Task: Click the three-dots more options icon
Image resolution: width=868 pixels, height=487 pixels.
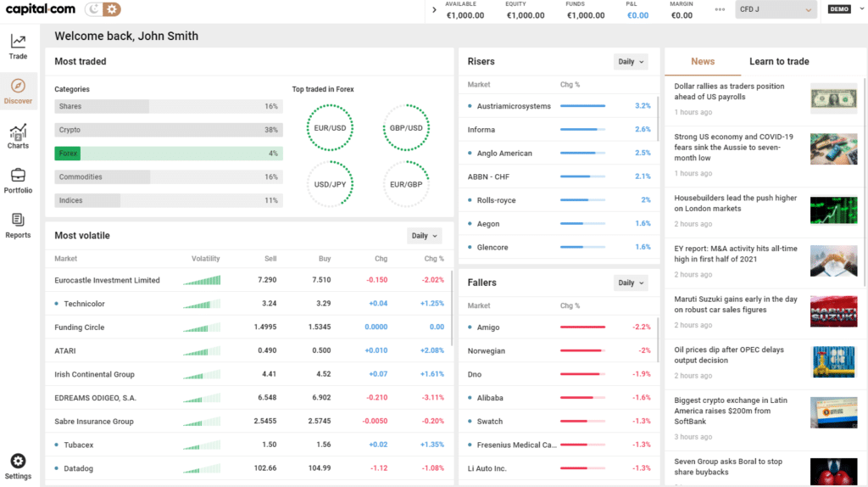Action: (x=720, y=10)
